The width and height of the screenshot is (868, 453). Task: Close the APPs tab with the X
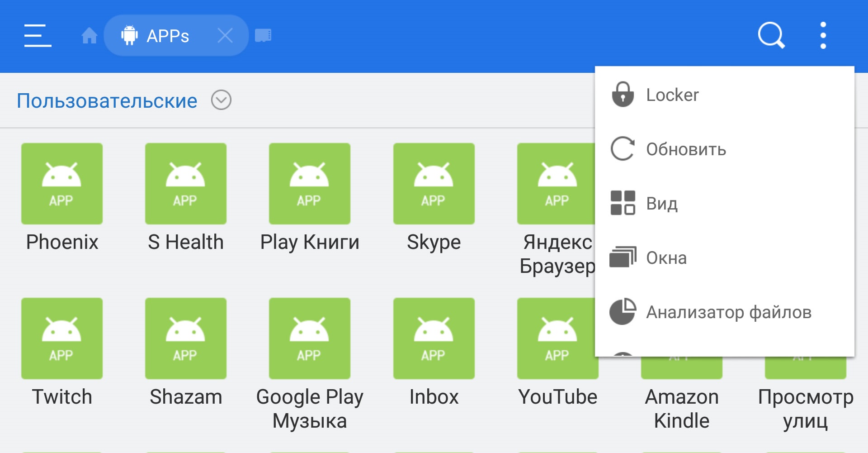tap(225, 35)
